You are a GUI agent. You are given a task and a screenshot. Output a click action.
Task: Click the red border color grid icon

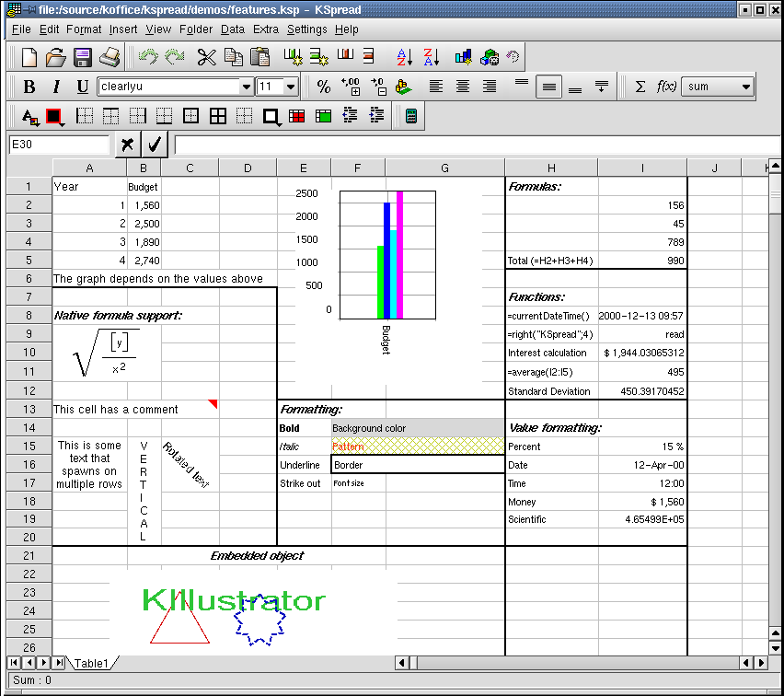[296, 117]
